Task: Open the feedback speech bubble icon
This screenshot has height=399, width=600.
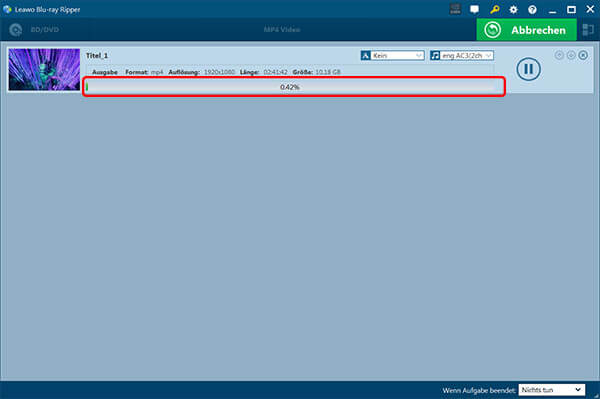Action: pos(474,9)
